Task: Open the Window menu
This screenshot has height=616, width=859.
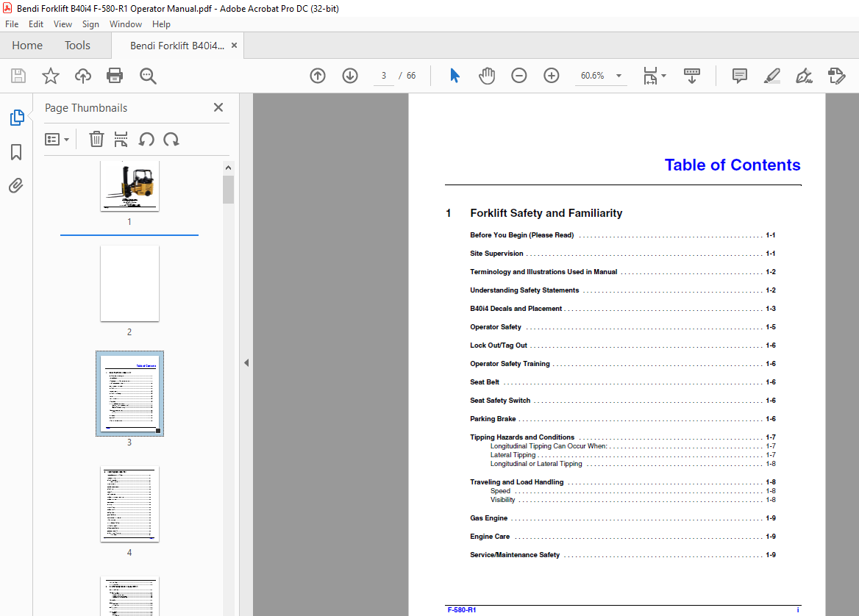Action: pos(126,24)
